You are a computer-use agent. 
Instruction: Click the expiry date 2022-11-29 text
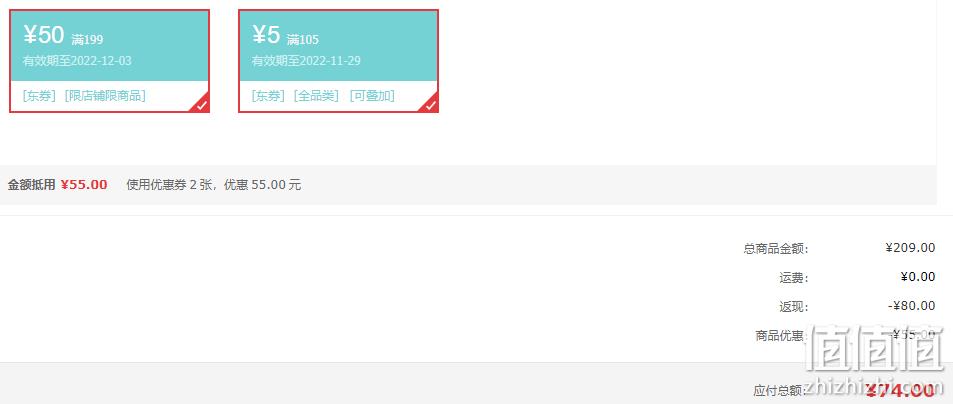point(330,61)
